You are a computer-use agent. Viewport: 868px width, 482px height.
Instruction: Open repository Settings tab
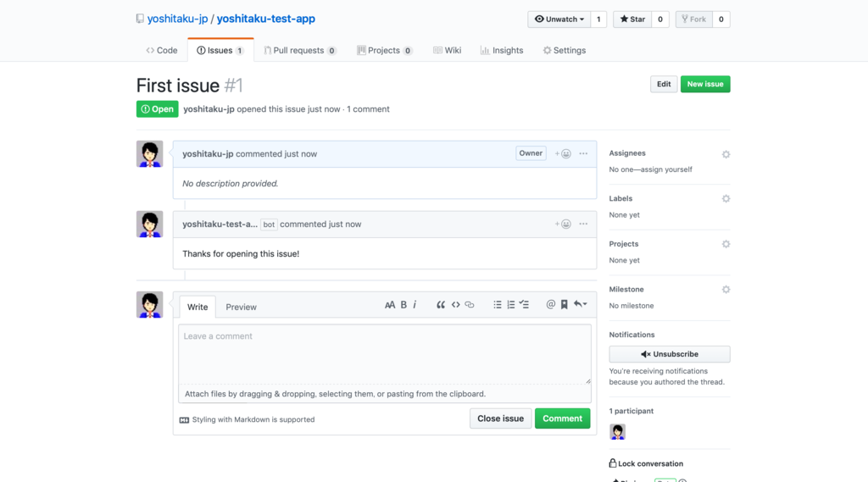pyautogui.click(x=564, y=50)
